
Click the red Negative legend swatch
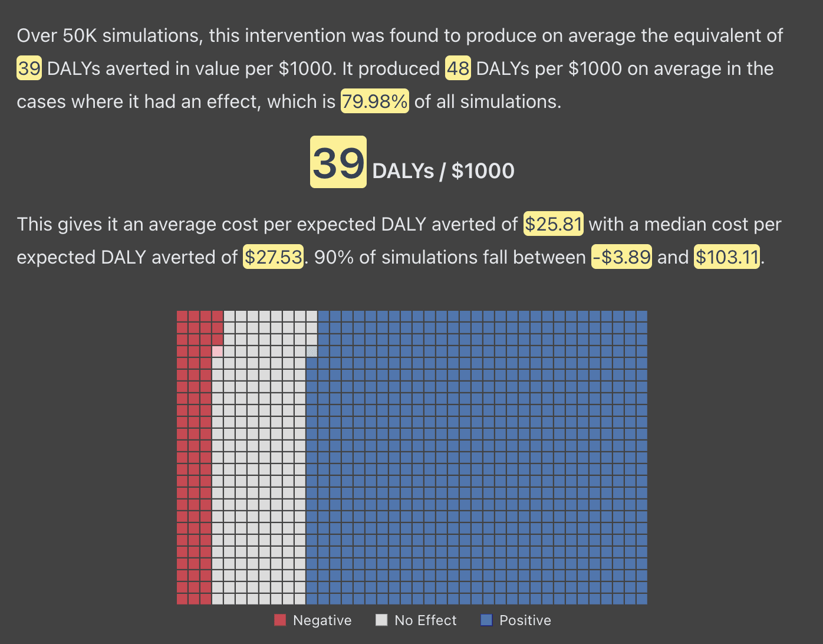tap(280, 620)
